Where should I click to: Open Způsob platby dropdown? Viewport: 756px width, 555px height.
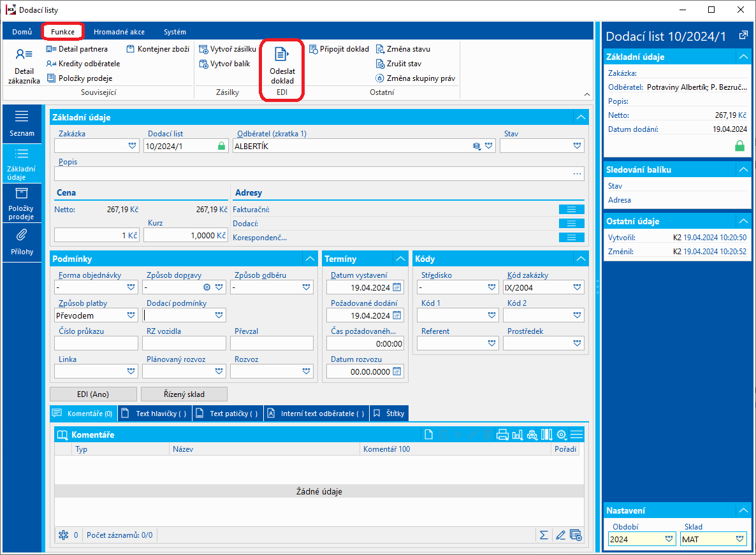pos(131,315)
